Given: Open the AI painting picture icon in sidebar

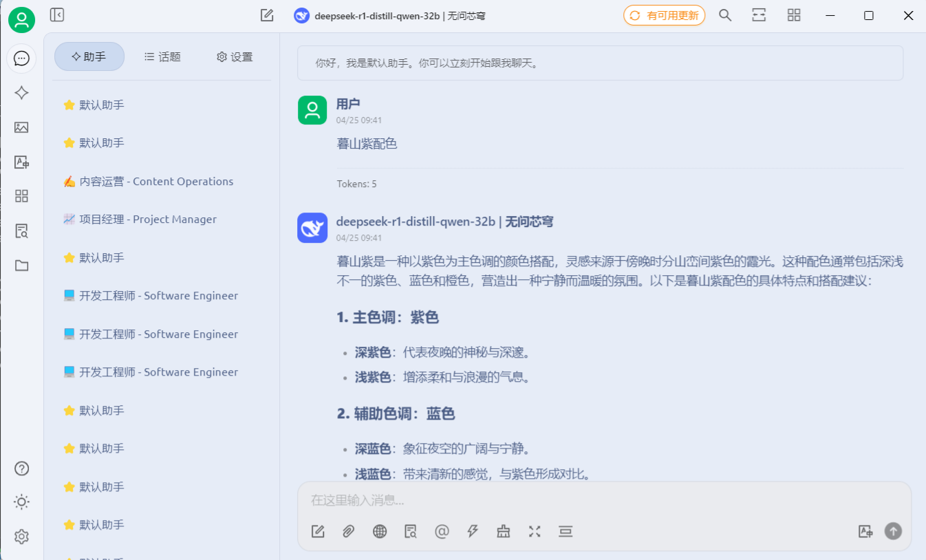Looking at the screenshot, I should click(21, 127).
